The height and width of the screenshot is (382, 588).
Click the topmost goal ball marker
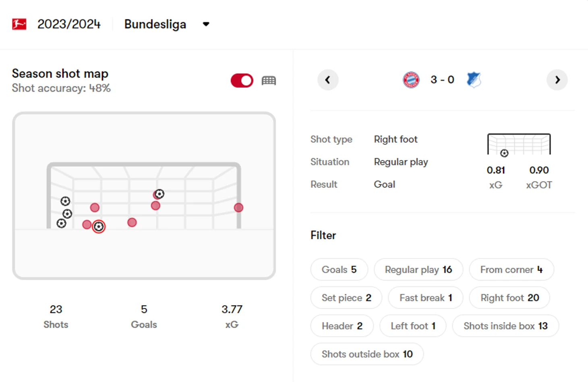pyautogui.click(x=159, y=194)
